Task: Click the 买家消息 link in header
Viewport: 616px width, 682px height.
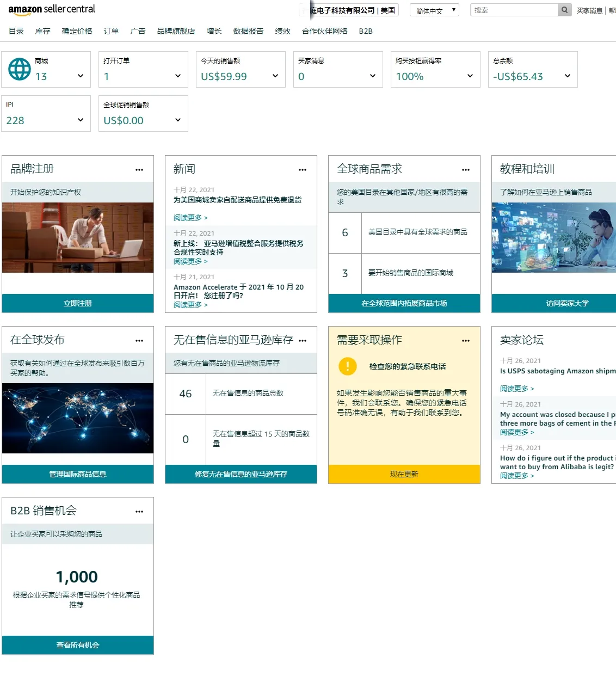Action: pos(589,10)
